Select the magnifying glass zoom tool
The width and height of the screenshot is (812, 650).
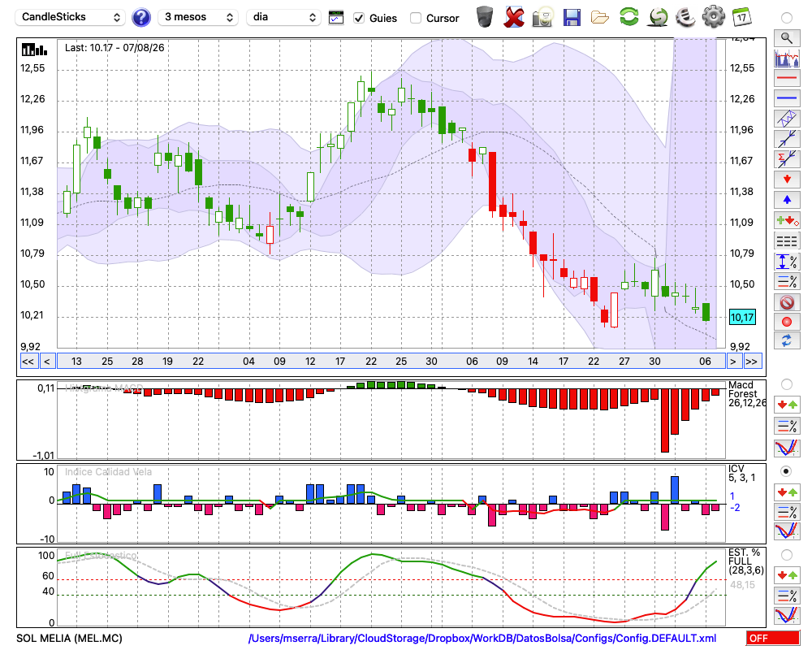tap(787, 38)
